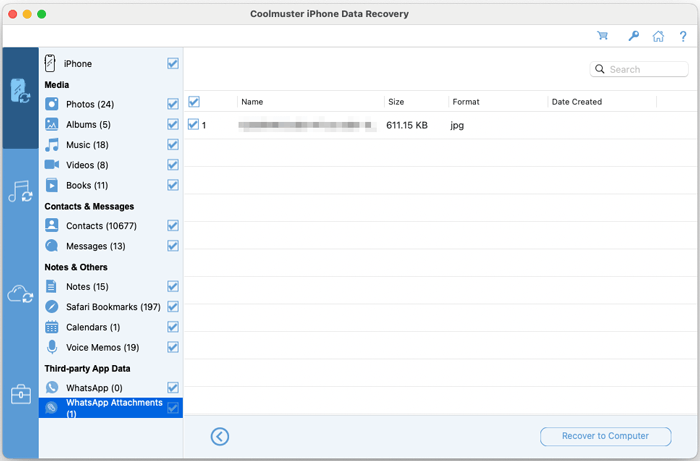
Task: Select Recover from iOS Device sidebar icon
Action: pyautogui.click(x=20, y=91)
